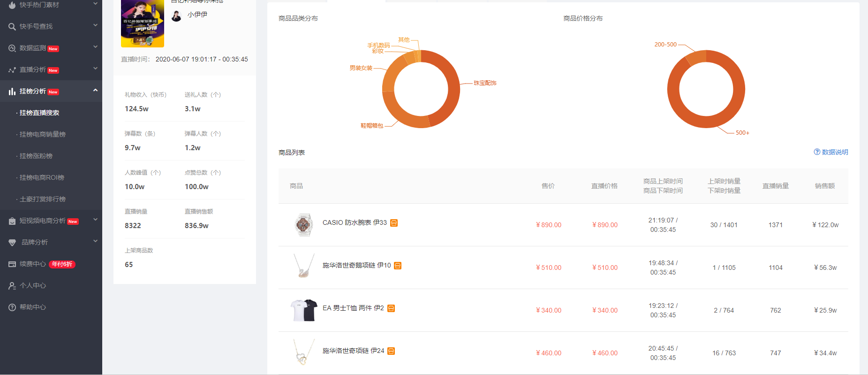This screenshot has height=375, width=868.
Task: Click the 其他 label on category donut
Action: point(404,40)
